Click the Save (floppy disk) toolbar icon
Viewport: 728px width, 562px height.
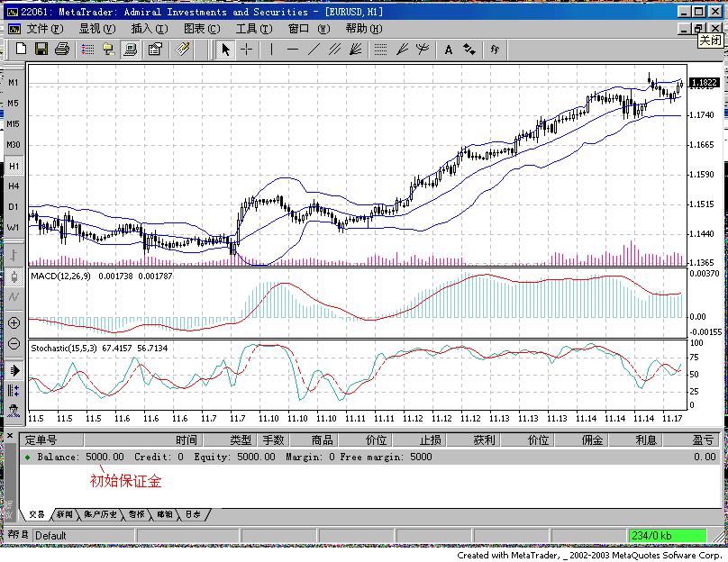coord(41,50)
